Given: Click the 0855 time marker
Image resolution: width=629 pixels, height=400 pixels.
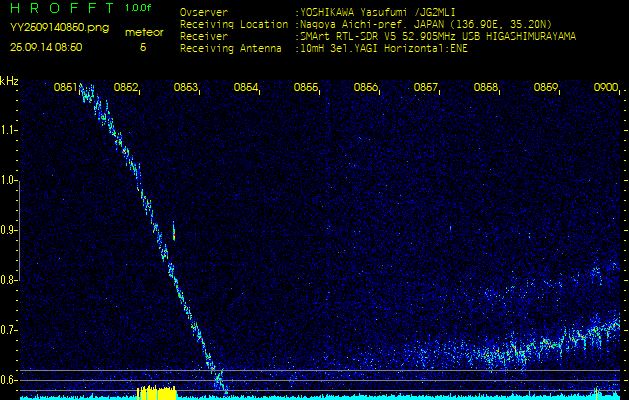Looking at the screenshot, I should 306,88.
